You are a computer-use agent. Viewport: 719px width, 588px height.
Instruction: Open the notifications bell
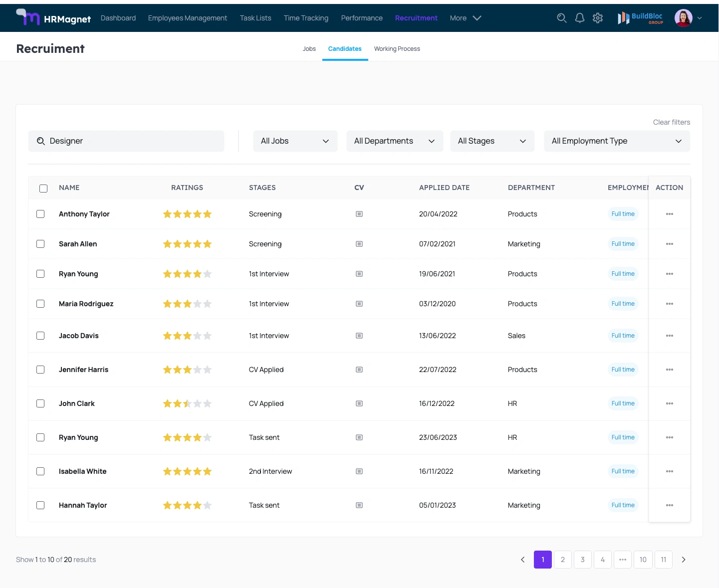coord(579,18)
